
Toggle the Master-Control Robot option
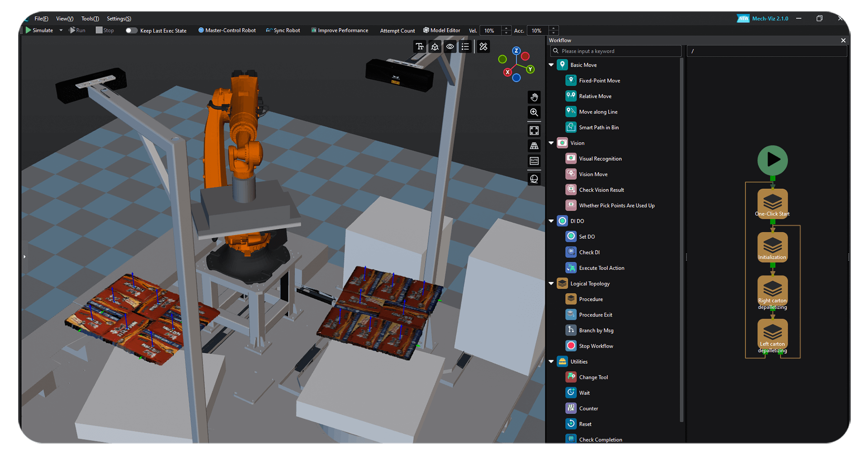coord(227,30)
